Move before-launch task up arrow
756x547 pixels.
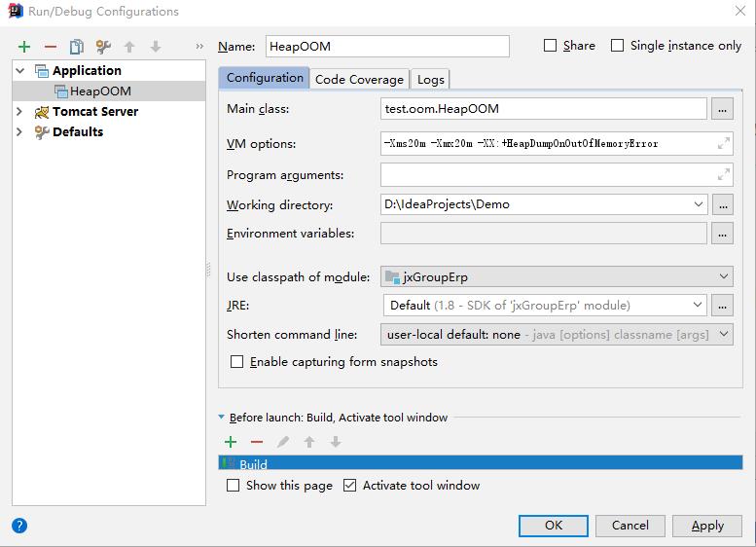(x=309, y=442)
